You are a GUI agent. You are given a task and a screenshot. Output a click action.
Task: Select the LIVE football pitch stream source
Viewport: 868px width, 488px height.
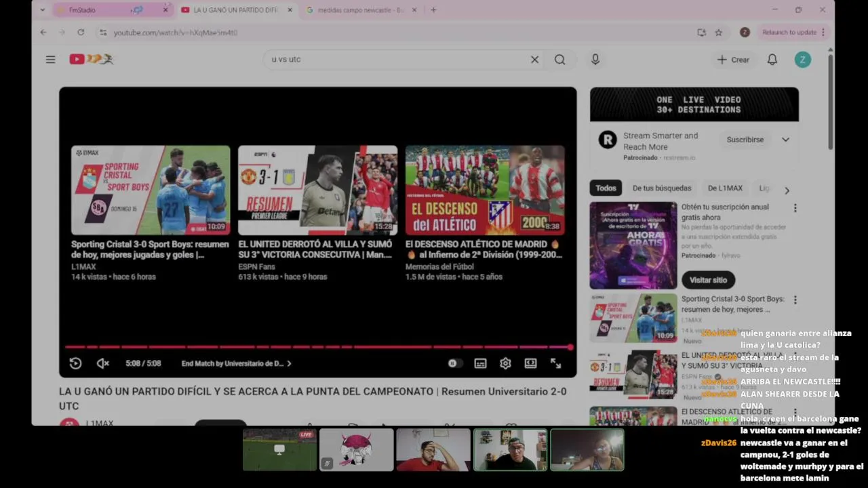(279, 449)
